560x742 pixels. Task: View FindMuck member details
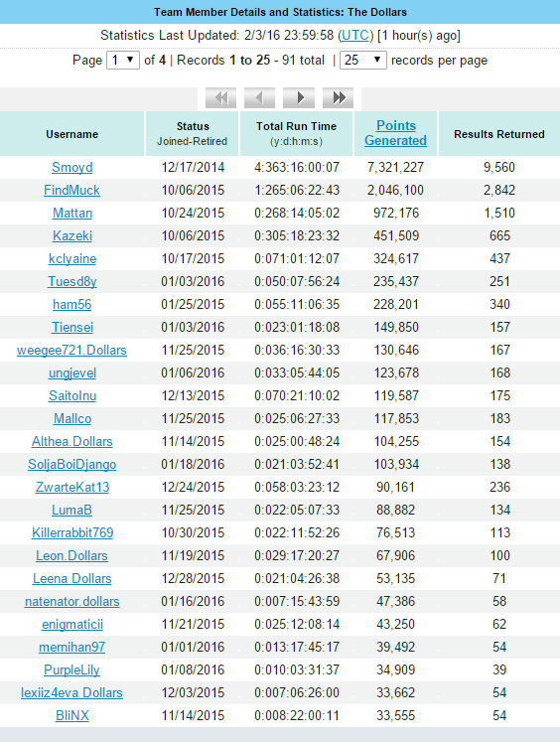(71, 191)
